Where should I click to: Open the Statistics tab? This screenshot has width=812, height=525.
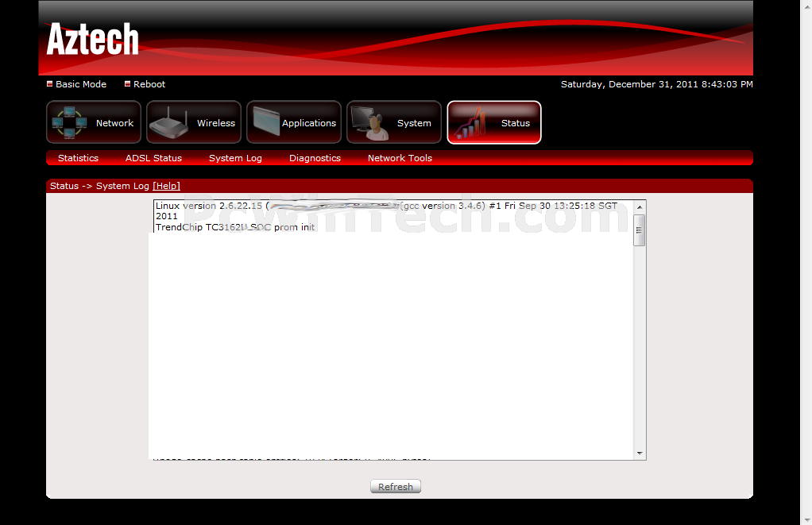(x=78, y=158)
